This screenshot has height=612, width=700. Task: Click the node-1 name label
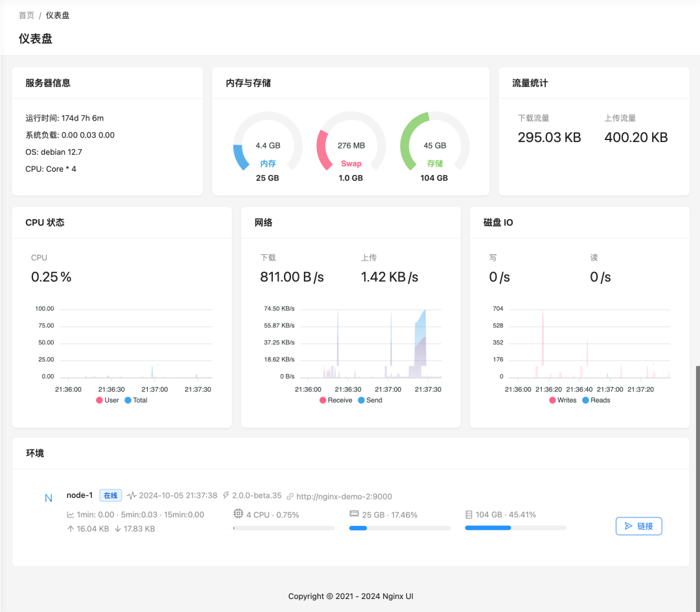pos(80,495)
